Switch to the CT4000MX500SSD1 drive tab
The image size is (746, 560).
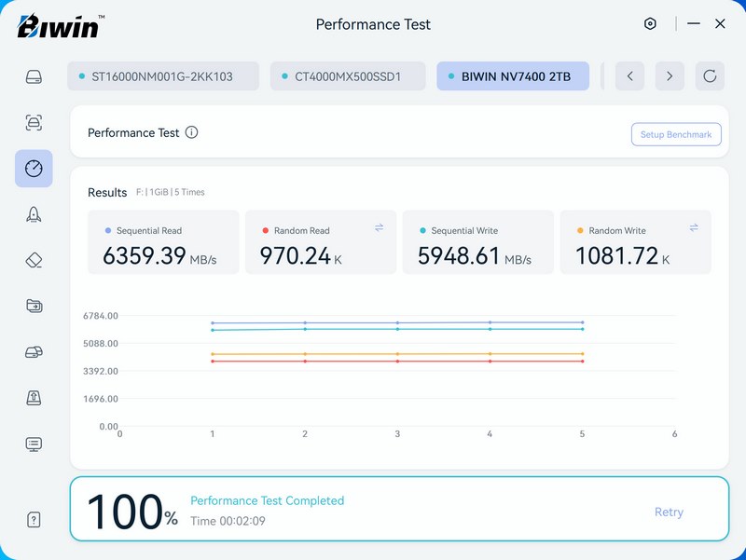coord(348,76)
